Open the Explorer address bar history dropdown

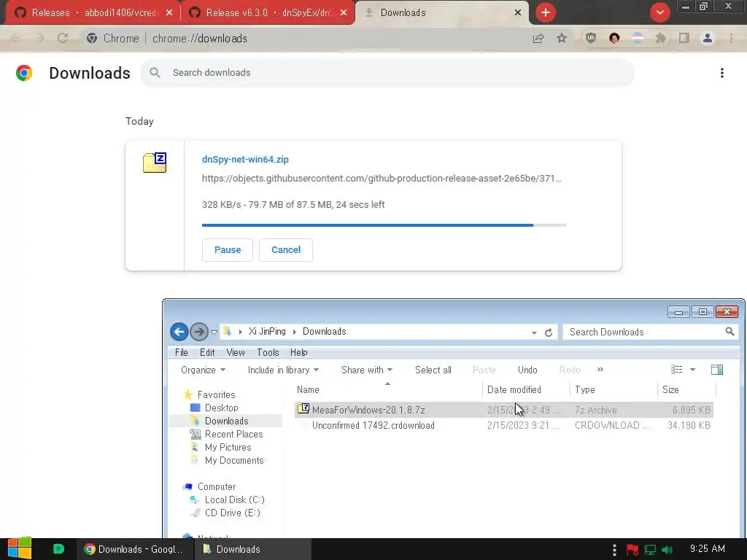(x=534, y=332)
